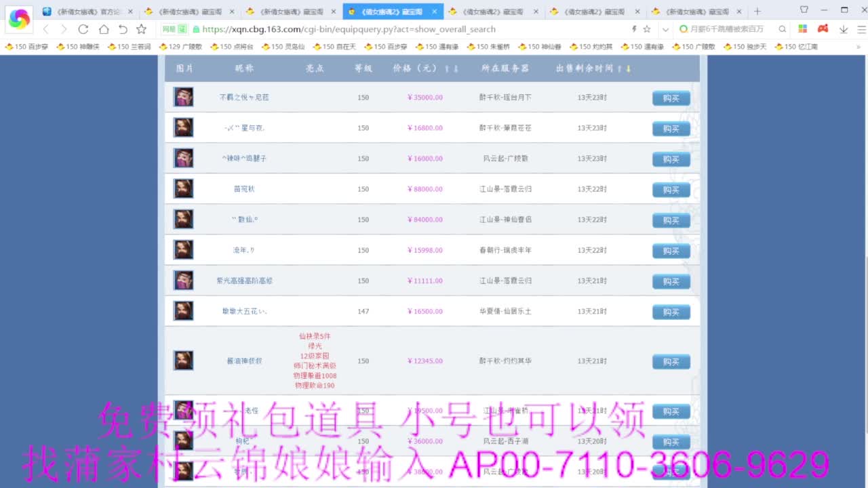Click 购买 button for 苗宛秋 listing
The height and width of the screenshot is (488, 868).
tap(670, 190)
